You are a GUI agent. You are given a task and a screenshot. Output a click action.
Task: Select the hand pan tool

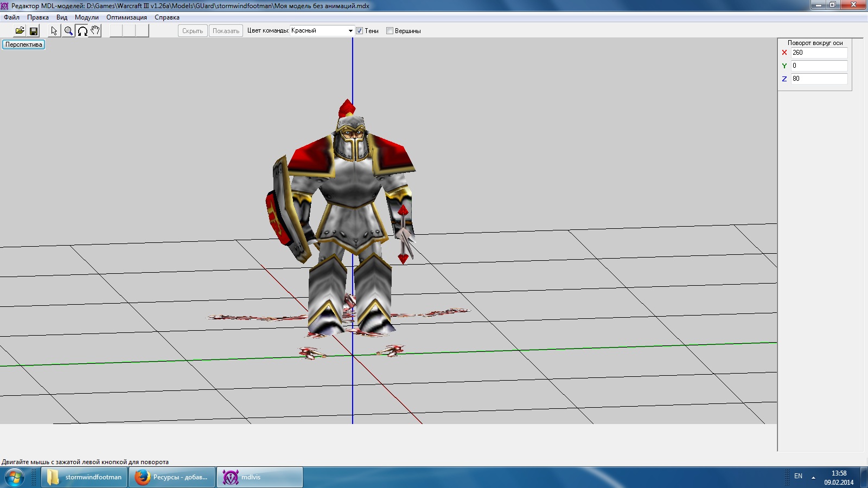pyautogui.click(x=95, y=31)
